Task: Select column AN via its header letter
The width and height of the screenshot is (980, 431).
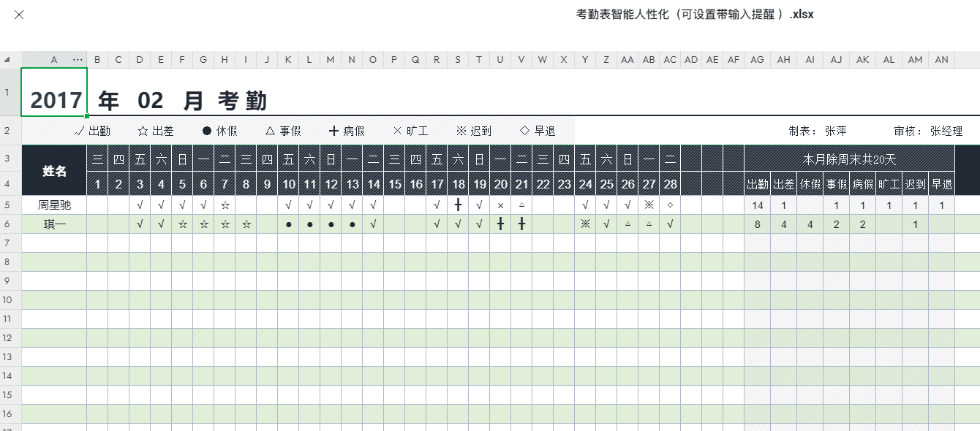Action: coord(941,60)
